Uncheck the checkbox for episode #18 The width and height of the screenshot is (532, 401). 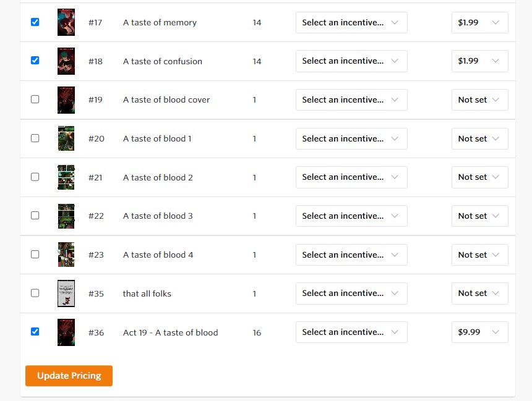35,61
